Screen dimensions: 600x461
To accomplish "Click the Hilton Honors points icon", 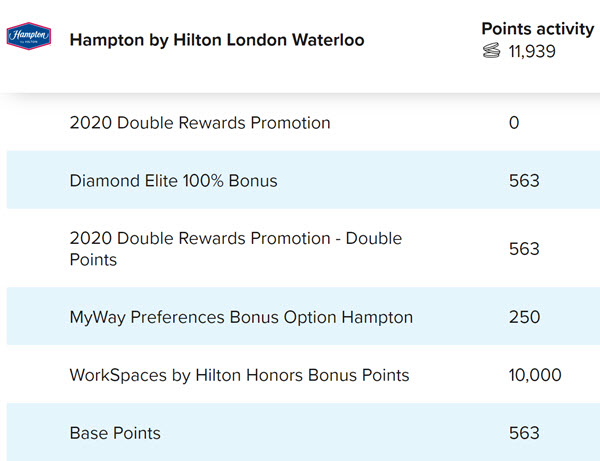I will tap(491, 50).
